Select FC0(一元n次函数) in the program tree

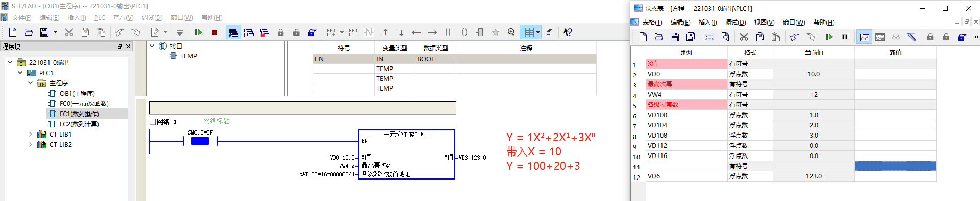[84, 103]
